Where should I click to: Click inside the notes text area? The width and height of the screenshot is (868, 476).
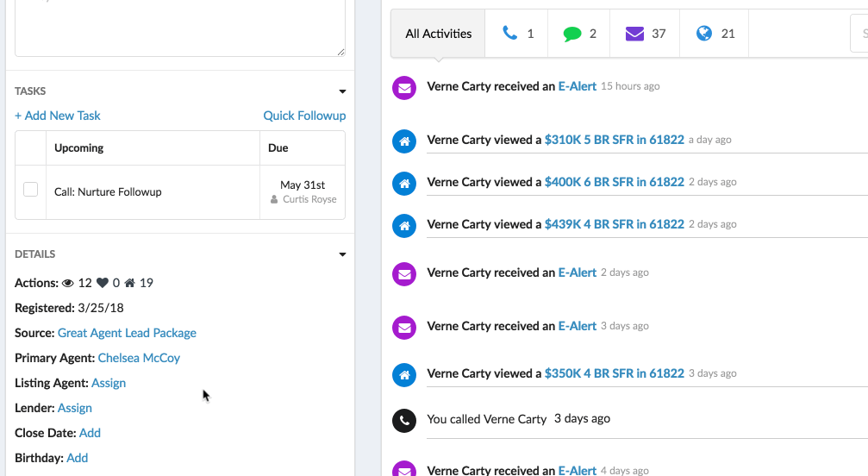click(x=179, y=26)
